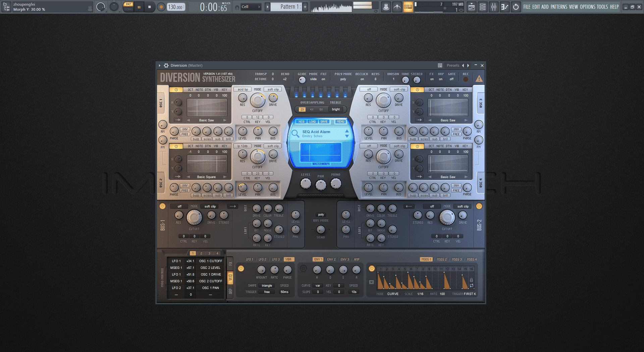Click the BUS-2 left routing arrow
Screen dimensions: 644x352
point(409,206)
